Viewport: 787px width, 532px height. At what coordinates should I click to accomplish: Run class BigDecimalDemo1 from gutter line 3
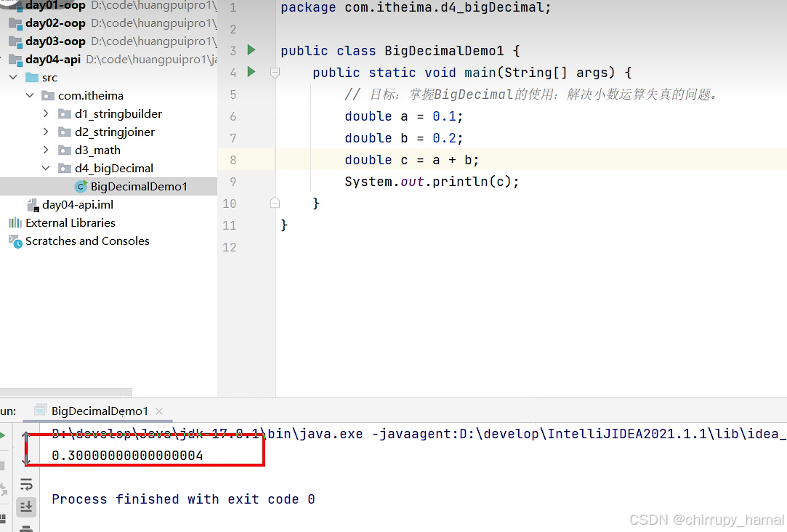[x=251, y=50]
